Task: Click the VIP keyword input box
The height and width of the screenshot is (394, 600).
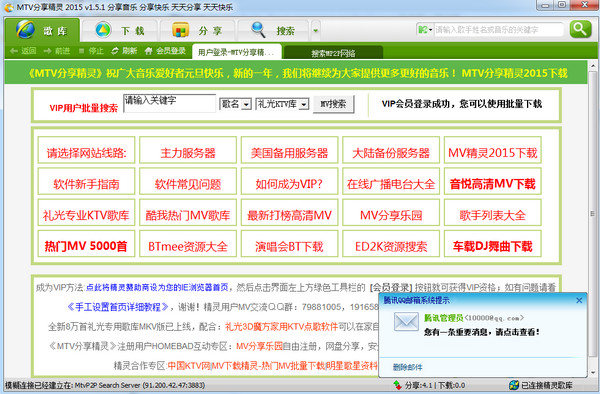Action: [x=170, y=103]
